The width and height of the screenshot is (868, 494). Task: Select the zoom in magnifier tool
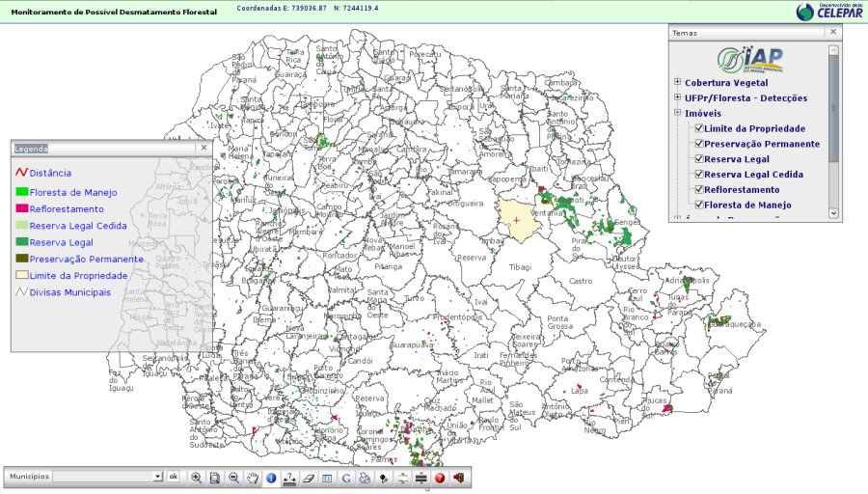point(197,478)
